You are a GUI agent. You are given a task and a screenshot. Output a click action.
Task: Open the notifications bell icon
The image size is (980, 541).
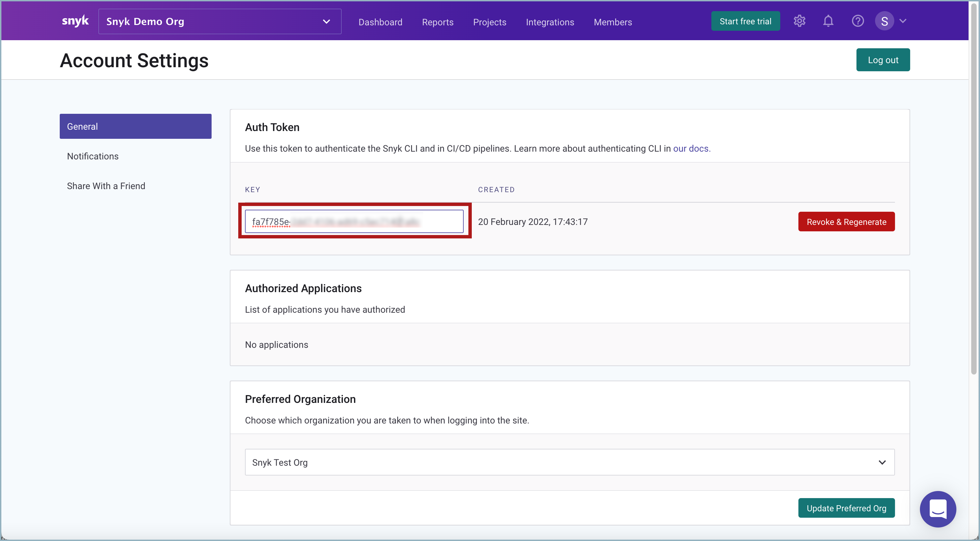pyautogui.click(x=828, y=21)
